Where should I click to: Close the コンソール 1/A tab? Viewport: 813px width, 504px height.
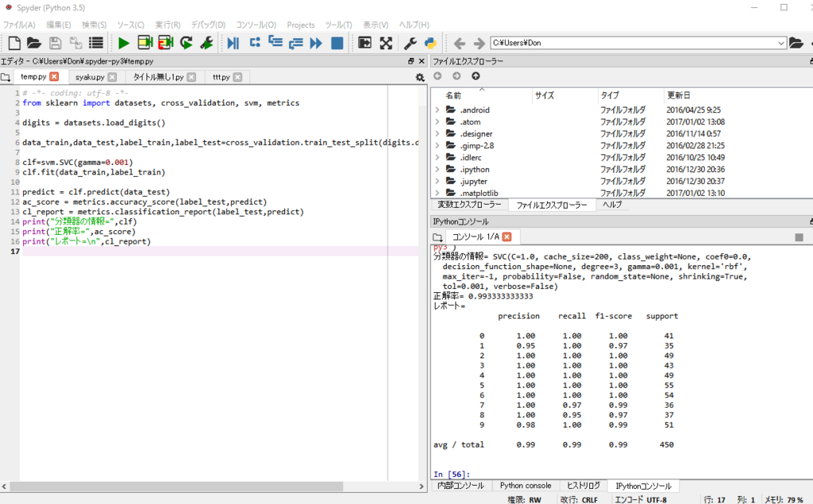[507, 237]
